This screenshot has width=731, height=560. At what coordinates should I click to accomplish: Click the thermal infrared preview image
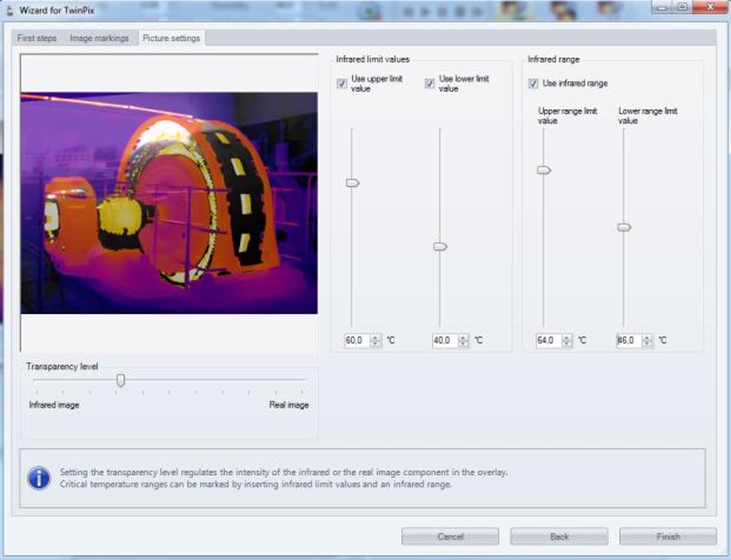(169, 202)
